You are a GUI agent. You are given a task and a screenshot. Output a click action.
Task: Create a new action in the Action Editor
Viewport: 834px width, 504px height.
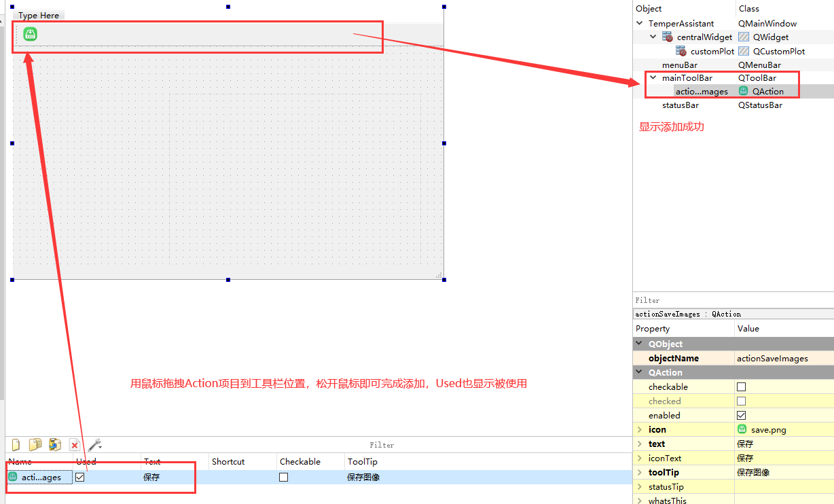point(15,444)
